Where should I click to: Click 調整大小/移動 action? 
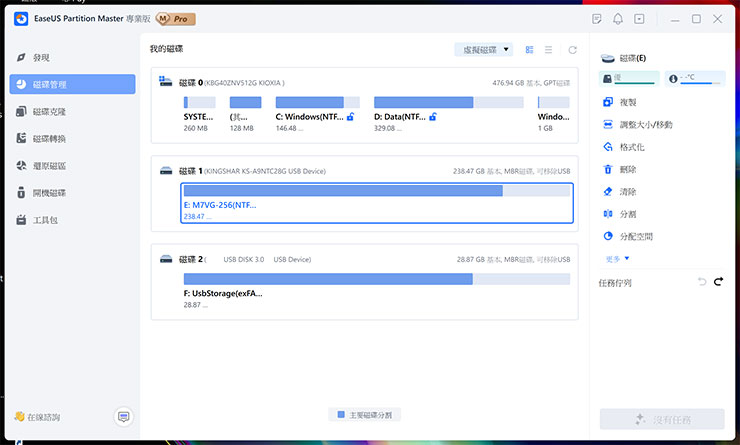638,125
